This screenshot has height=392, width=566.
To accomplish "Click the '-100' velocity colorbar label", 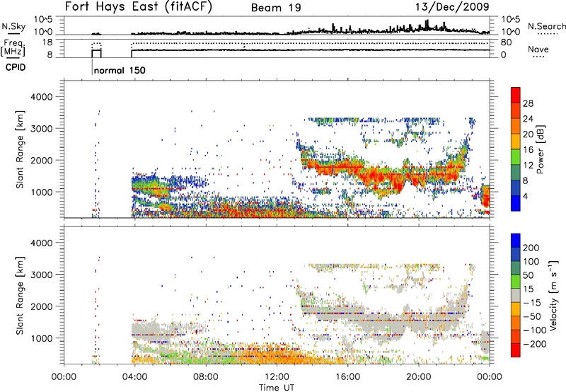I will [x=534, y=330].
